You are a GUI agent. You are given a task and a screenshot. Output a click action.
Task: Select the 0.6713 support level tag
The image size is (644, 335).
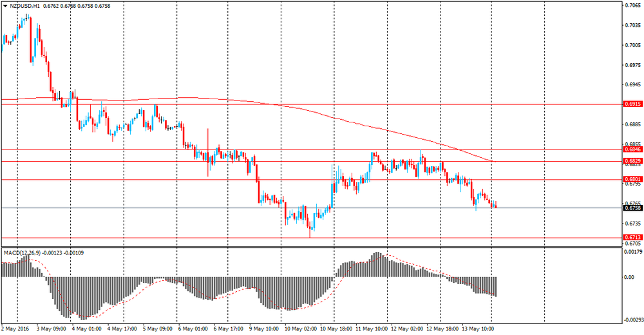coord(633,237)
